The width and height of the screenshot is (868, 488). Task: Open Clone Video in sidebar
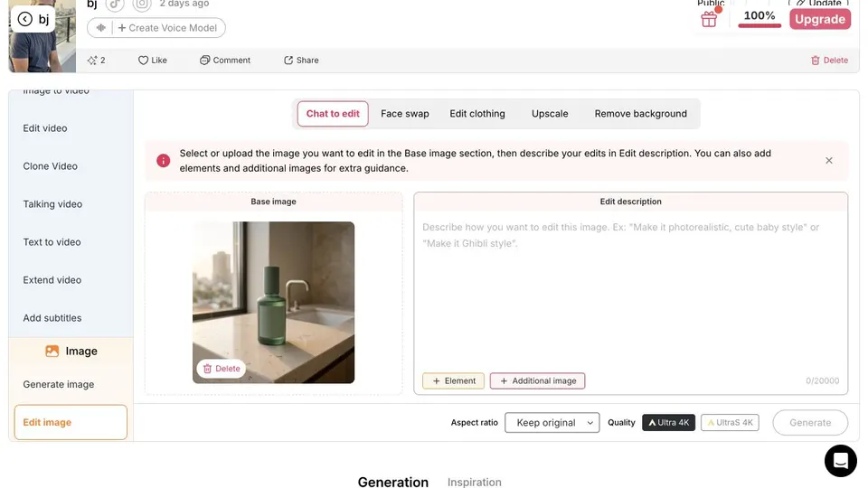click(71, 166)
